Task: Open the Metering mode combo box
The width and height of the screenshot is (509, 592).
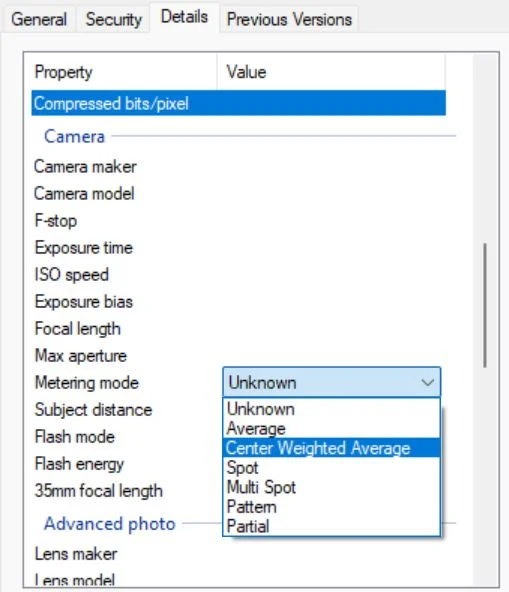Action: pyautogui.click(x=332, y=382)
